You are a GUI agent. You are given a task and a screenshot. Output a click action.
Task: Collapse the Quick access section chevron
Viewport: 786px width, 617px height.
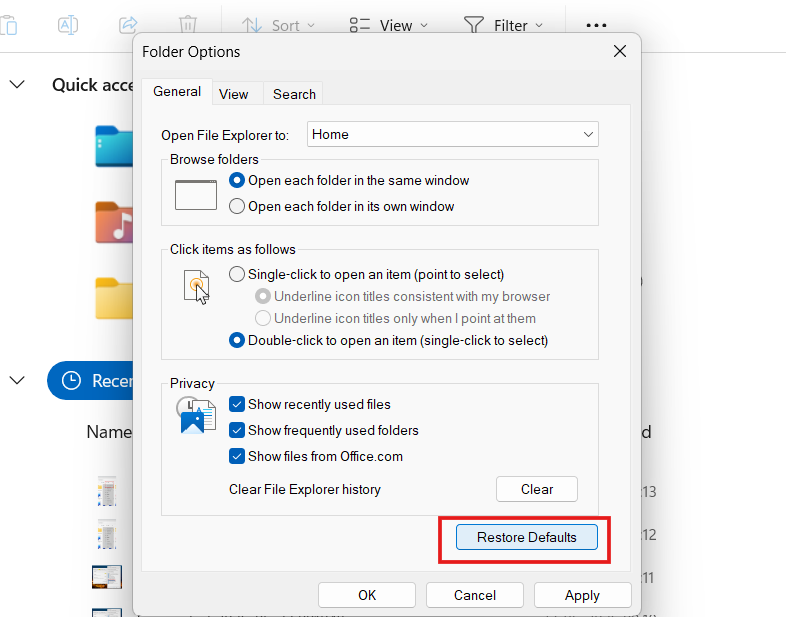17,85
